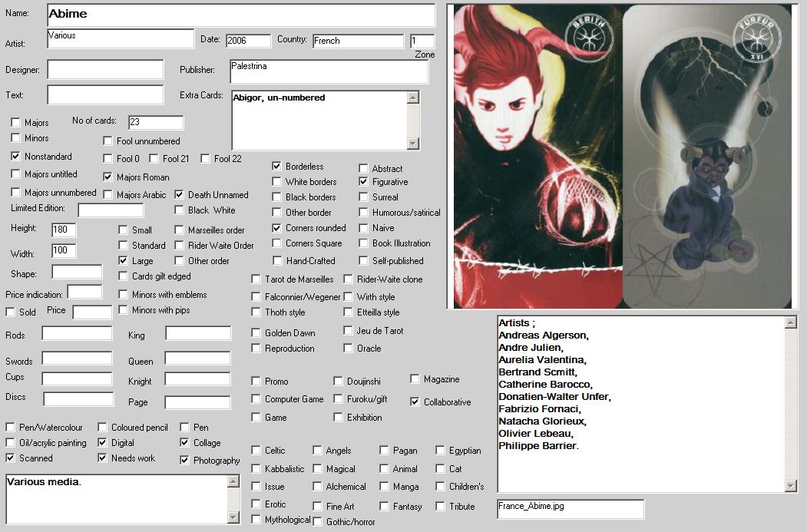Uncheck the Nonstandard checkbox
This screenshot has height=532, width=807.
point(16,156)
